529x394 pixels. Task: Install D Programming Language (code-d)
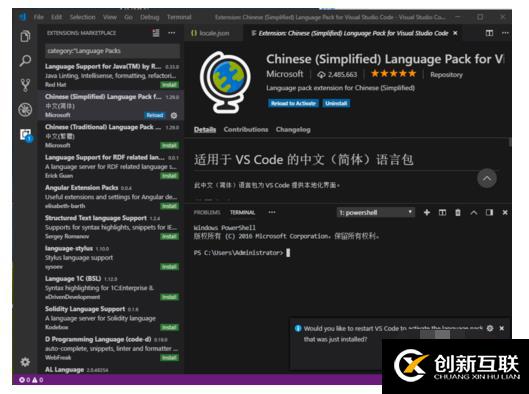coord(169,358)
